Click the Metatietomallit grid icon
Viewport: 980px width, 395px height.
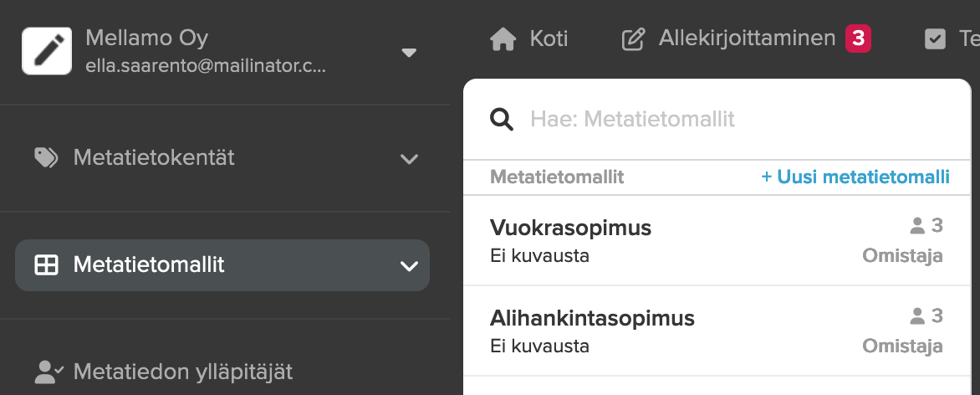pos(46,265)
